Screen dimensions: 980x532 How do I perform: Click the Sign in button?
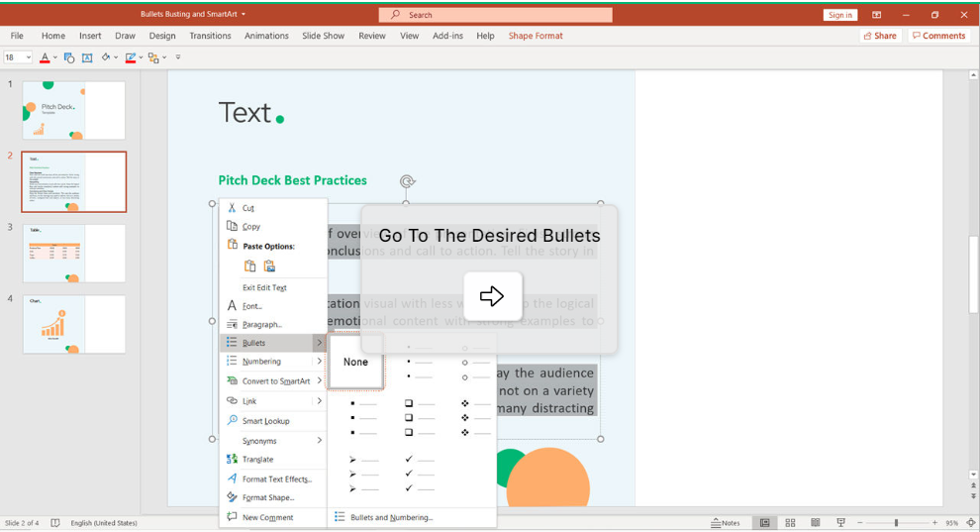tap(840, 15)
